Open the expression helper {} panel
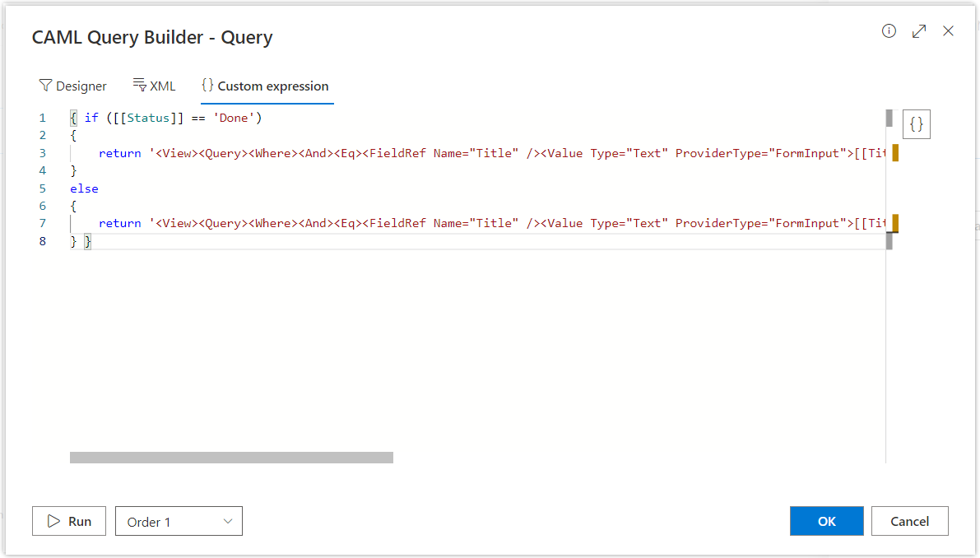980x558 pixels. [x=916, y=123]
